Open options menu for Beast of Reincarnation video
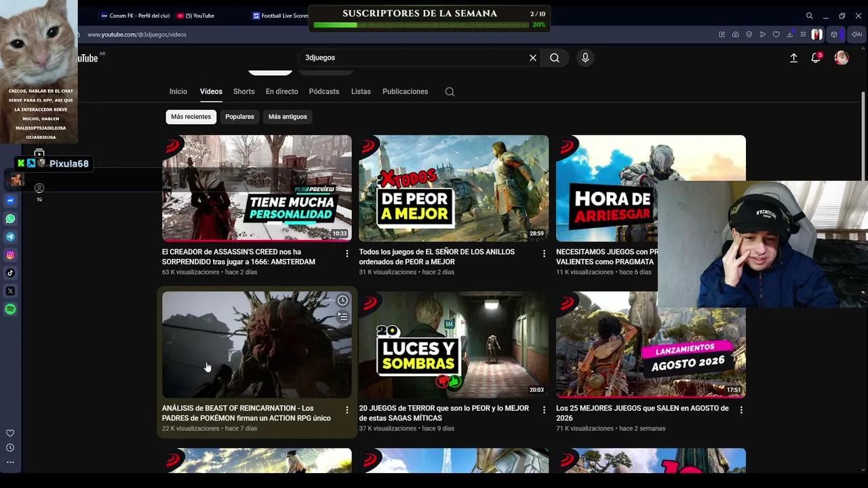 pos(347,410)
